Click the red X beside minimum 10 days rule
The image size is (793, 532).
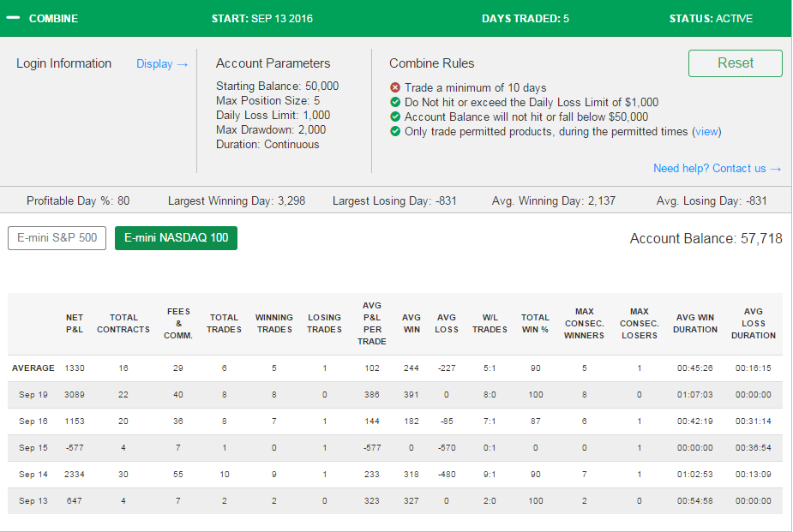pos(395,87)
